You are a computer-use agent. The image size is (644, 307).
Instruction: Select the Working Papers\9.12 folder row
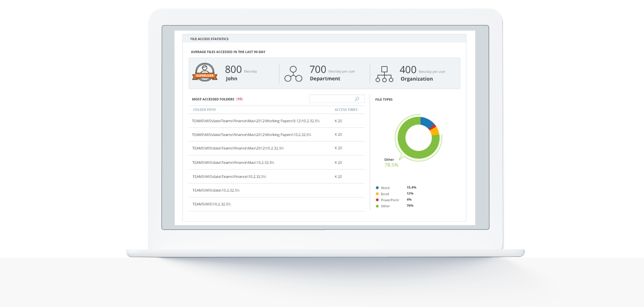point(256,121)
